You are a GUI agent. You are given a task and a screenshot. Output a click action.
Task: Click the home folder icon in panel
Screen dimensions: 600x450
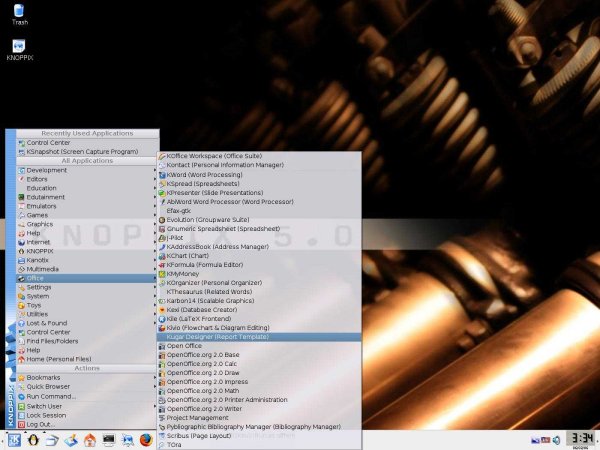90,439
